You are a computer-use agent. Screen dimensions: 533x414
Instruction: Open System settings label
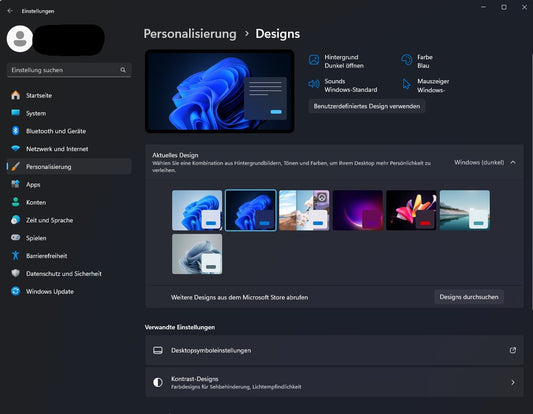[36, 113]
